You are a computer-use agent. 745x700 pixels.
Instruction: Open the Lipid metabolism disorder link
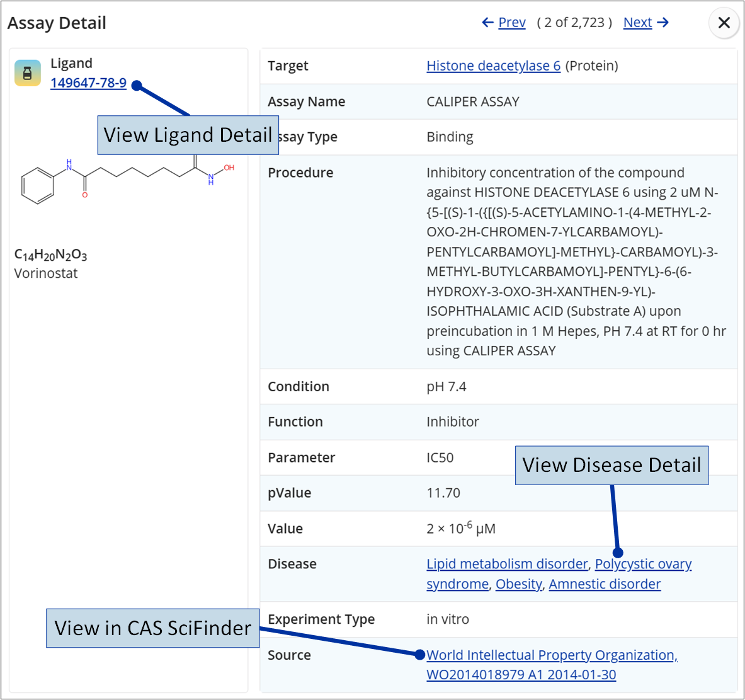pos(506,564)
